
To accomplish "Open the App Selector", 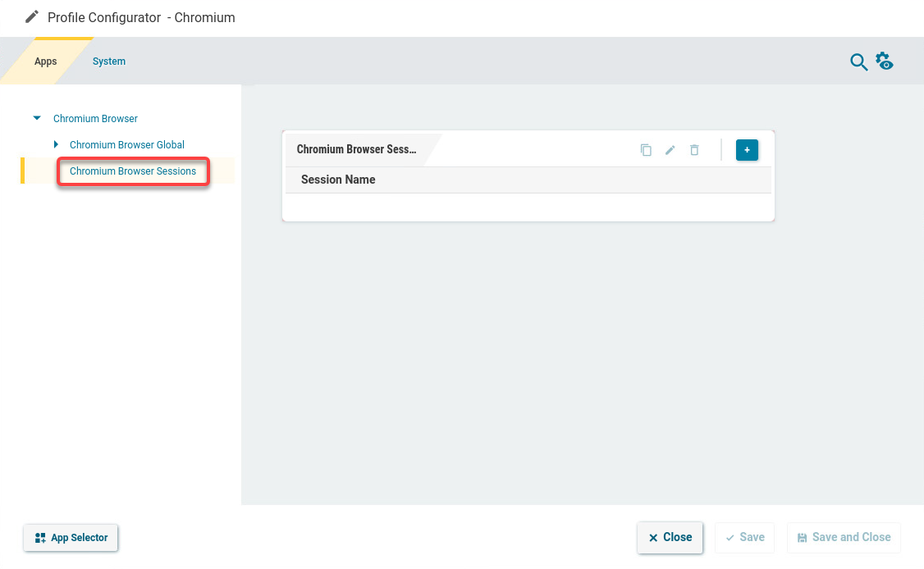I will click(71, 538).
